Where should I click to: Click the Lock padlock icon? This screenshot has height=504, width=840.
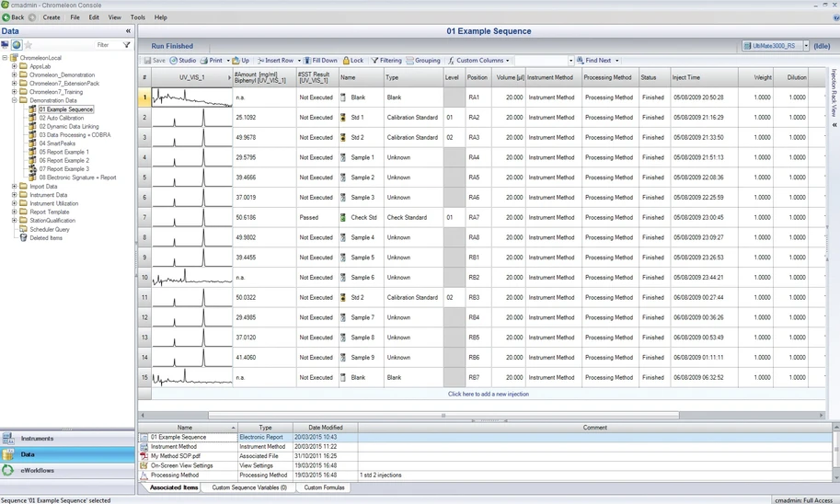pos(347,61)
